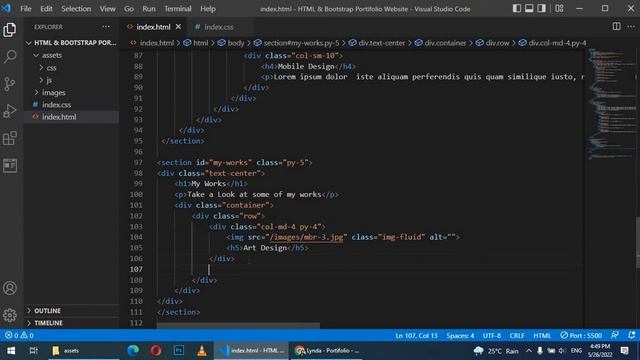Image resolution: width=640 pixels, height=360 pixels.
Task: Expand the images folder
Action: tap(71, 93)
